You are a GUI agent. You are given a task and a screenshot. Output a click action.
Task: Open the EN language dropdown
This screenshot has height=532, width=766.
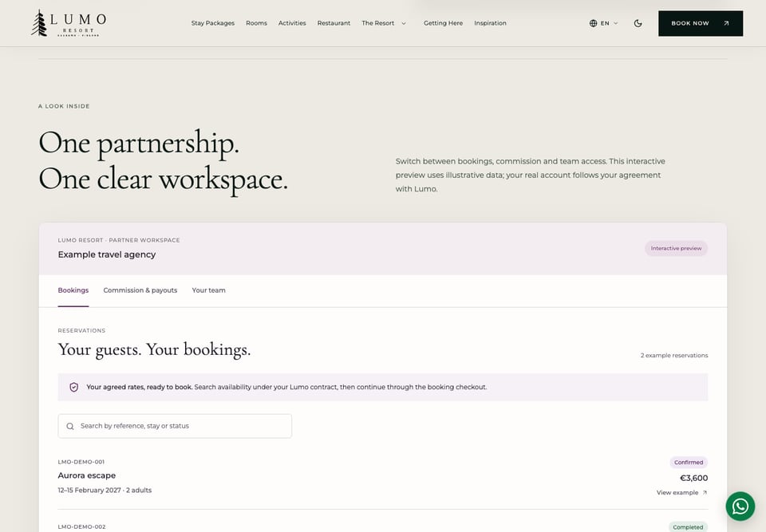click(604, 23)
